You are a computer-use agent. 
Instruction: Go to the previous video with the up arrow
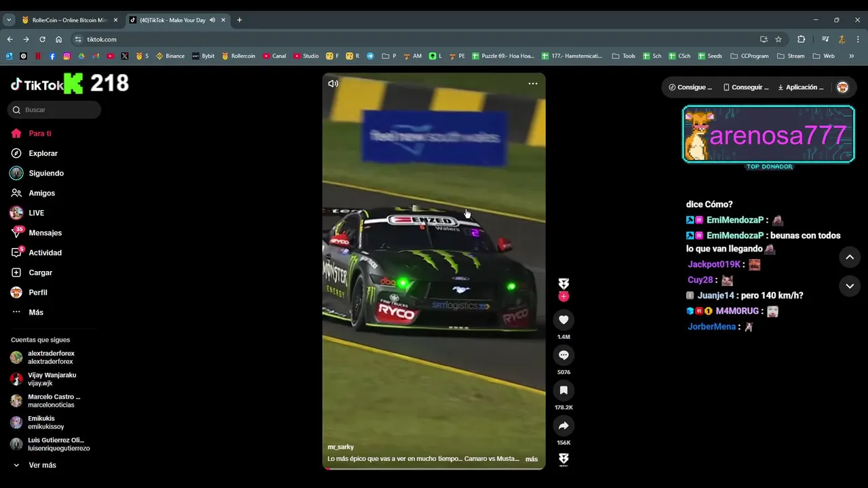[x=850, y=257]
